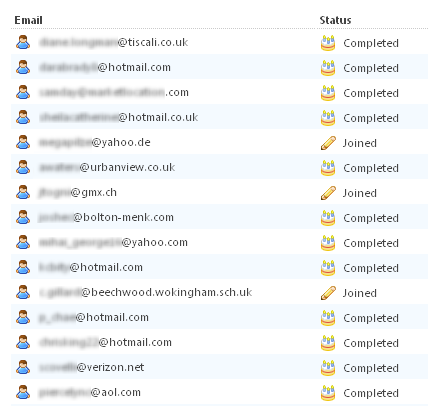This screenshot has width=428, height=406.
Task: Select the @gmx.ch email address
Action: tap(78, 192)
